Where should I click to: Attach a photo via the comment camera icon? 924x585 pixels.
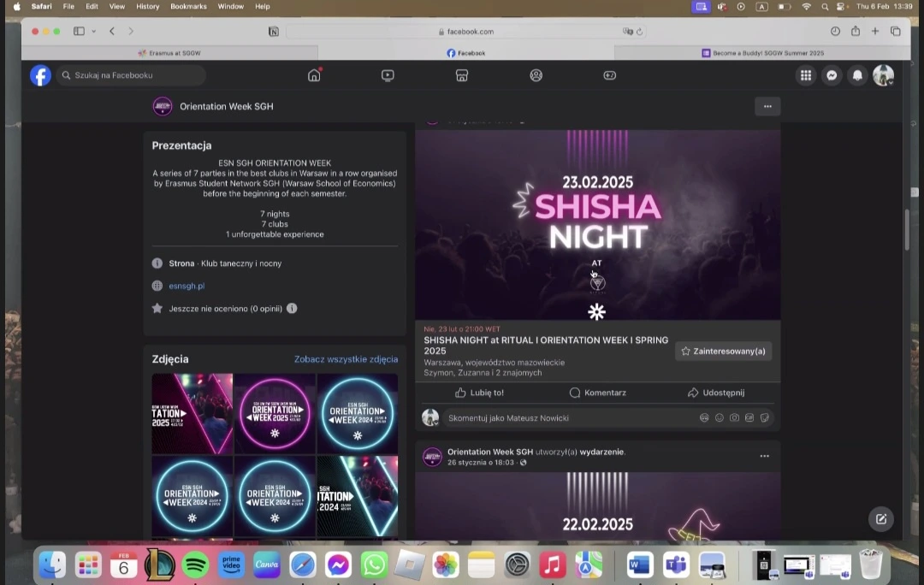734,417
